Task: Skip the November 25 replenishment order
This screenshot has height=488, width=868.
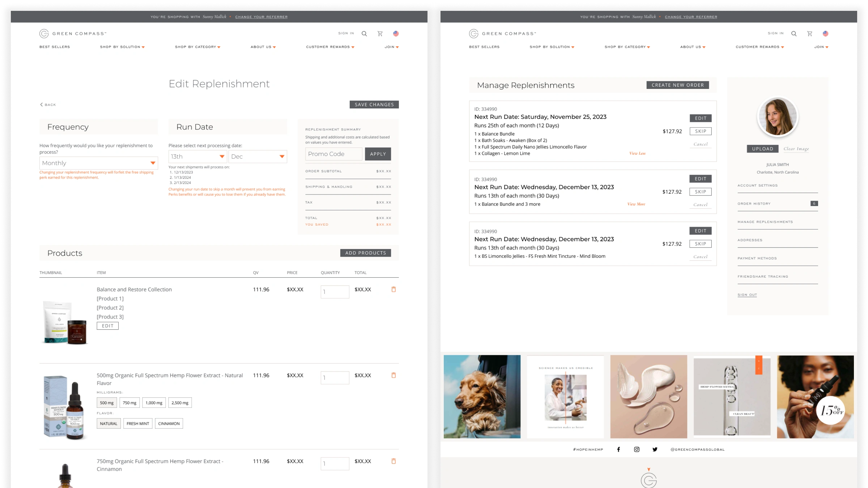Action: click(701, 131)
